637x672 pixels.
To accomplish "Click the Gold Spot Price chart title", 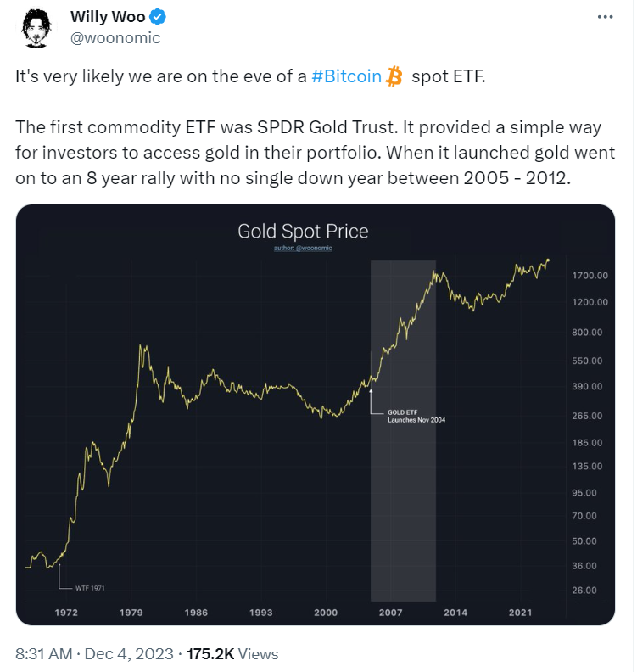I will click(303, 232).
